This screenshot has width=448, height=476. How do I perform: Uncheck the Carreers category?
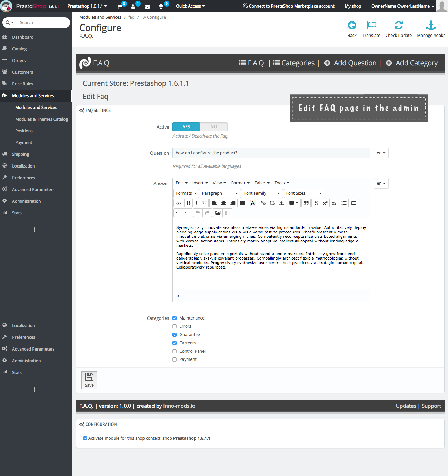coord(175,343)
